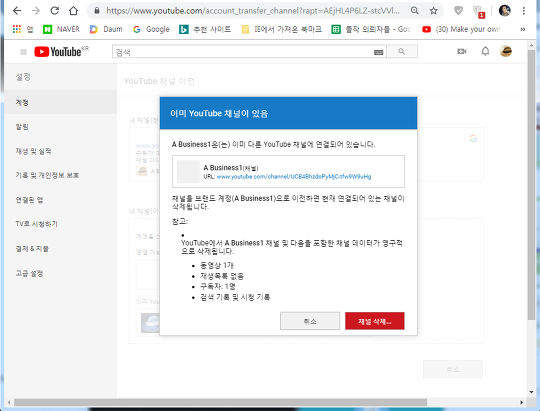Open the on-screen keyboard icon in search
Image resolution: width=540 pixels, height=411 pixels.
click(378, 52)
